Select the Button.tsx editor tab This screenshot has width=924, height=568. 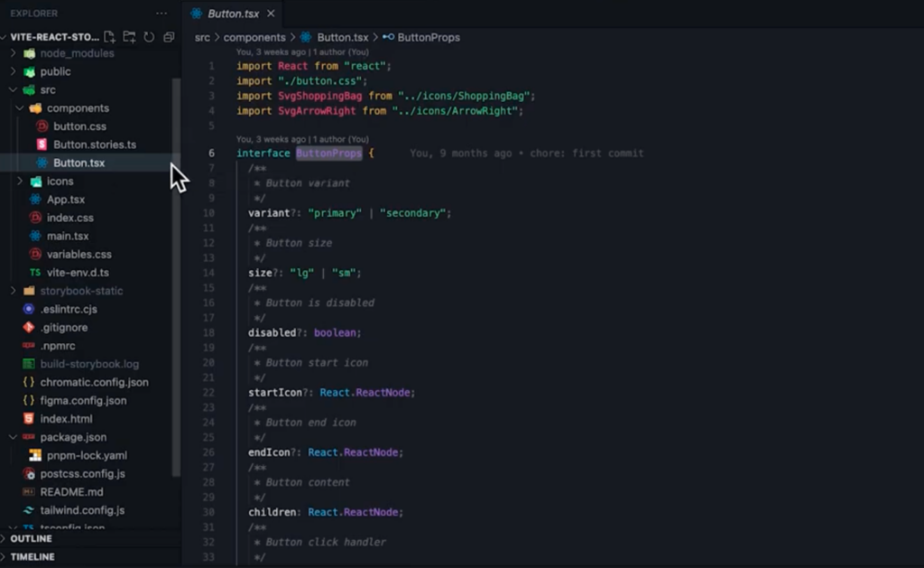233,13
